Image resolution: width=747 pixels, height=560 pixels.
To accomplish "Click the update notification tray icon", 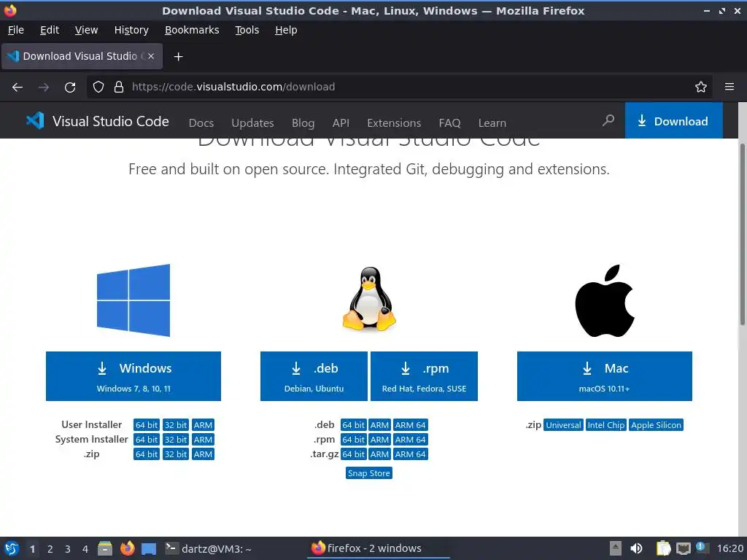I will (701, 547).
